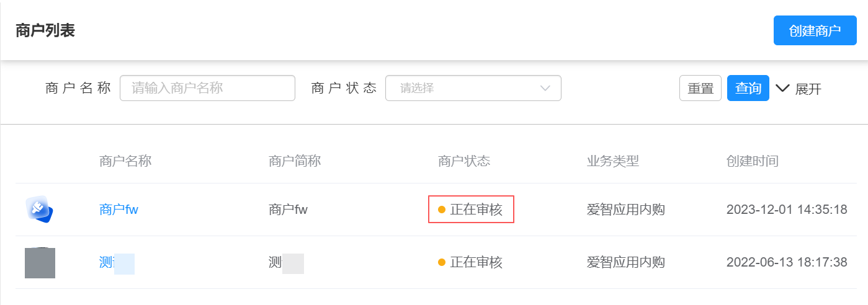868x305 pixels.
Task: Click the 业务类型 column header
Action: [612, 161]
